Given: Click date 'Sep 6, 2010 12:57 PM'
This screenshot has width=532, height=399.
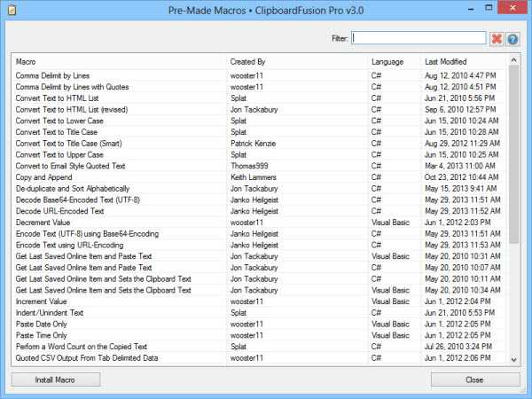Looking at the screenshot, I should click(460, 110).
